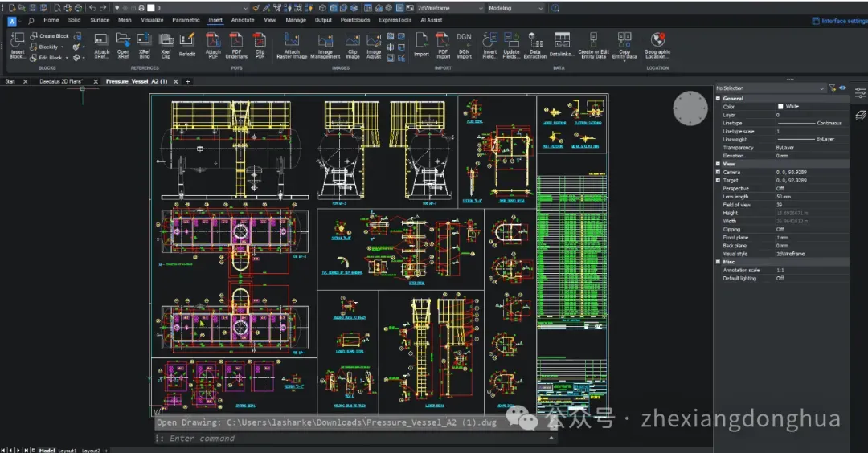Click the Xref Clip icon
The width and height of the screenshot is (868, 453).
(x=166, y=39)
